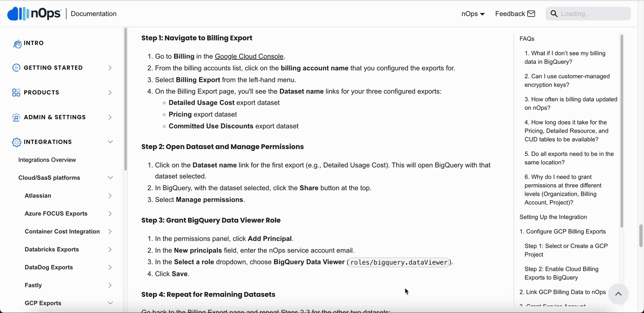The width and height of the screenshot is (644, 313).
Task: Select Documentation in the top bar
Action: coord(93,13)
